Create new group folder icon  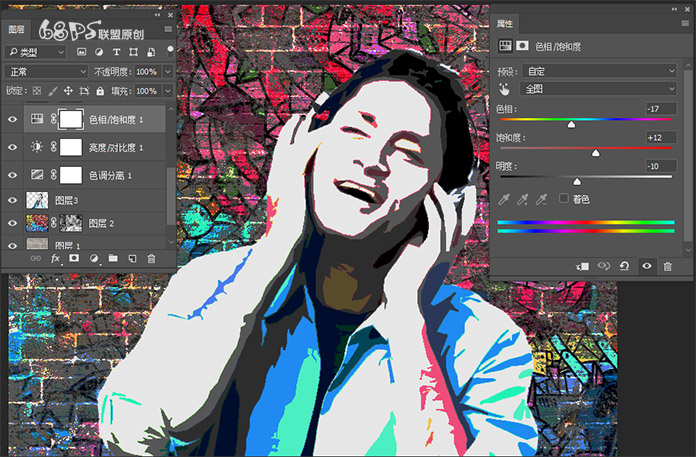coord(113,258)
